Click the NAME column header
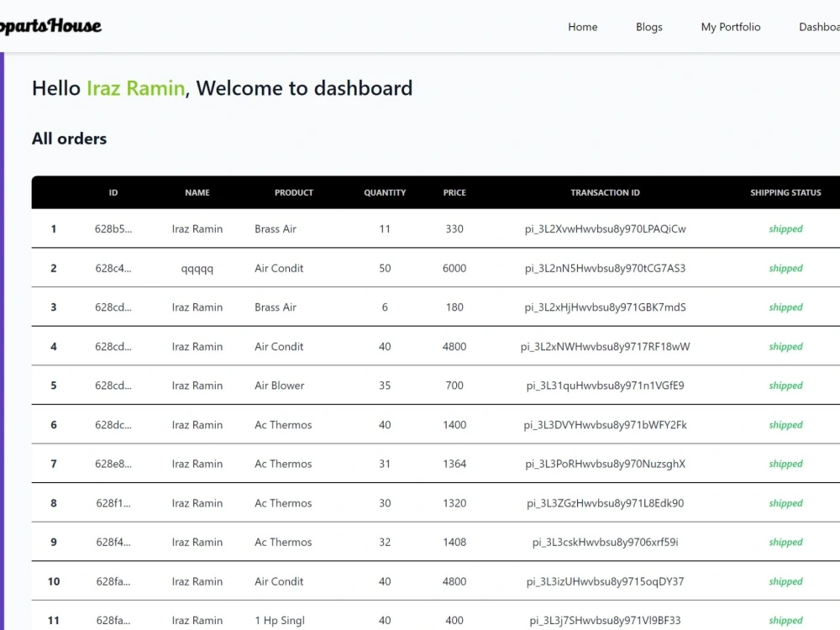 [197, 192]
